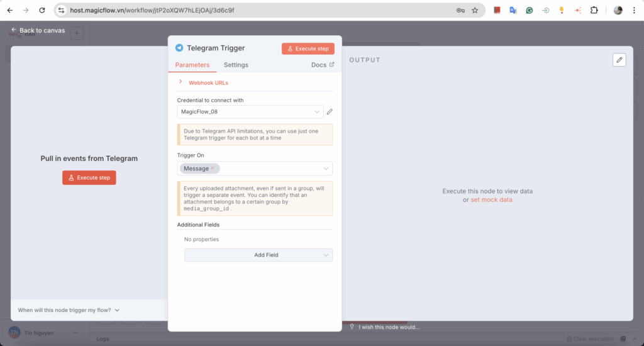
Task: Reload the page
Action: 42,10
